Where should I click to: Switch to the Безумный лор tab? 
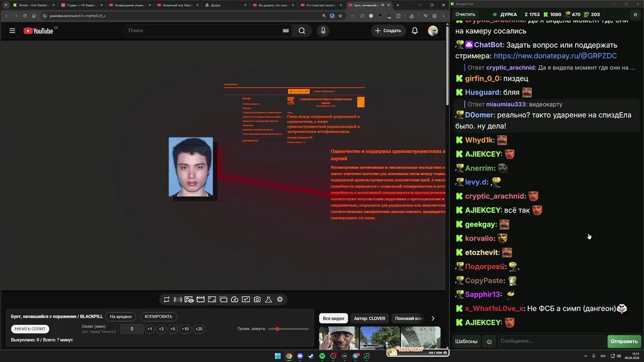178,5
